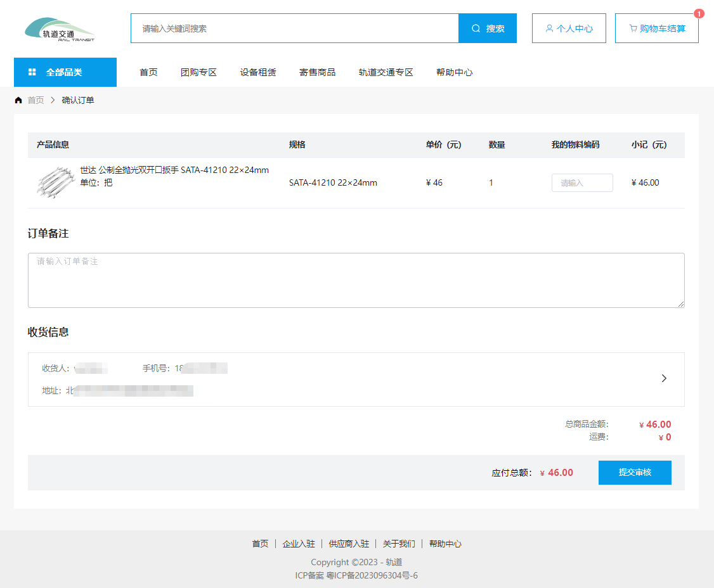Click the rail transit site logo

tap(60, 29)
